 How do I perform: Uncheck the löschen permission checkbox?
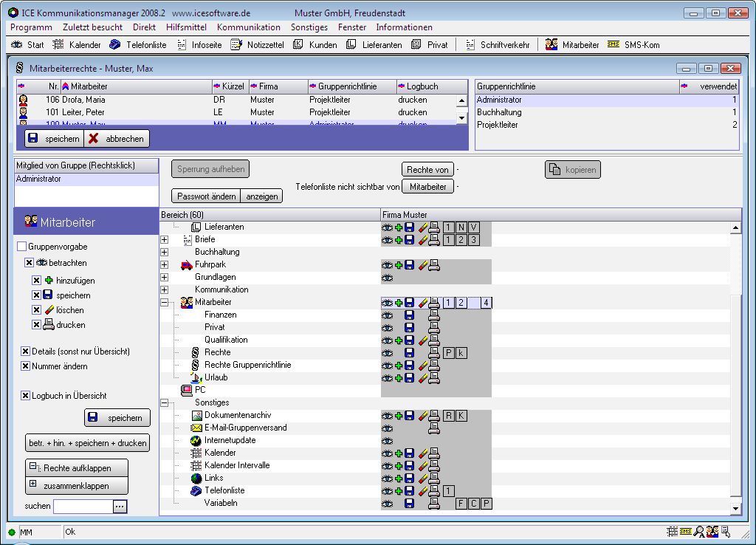click(37, 310)
